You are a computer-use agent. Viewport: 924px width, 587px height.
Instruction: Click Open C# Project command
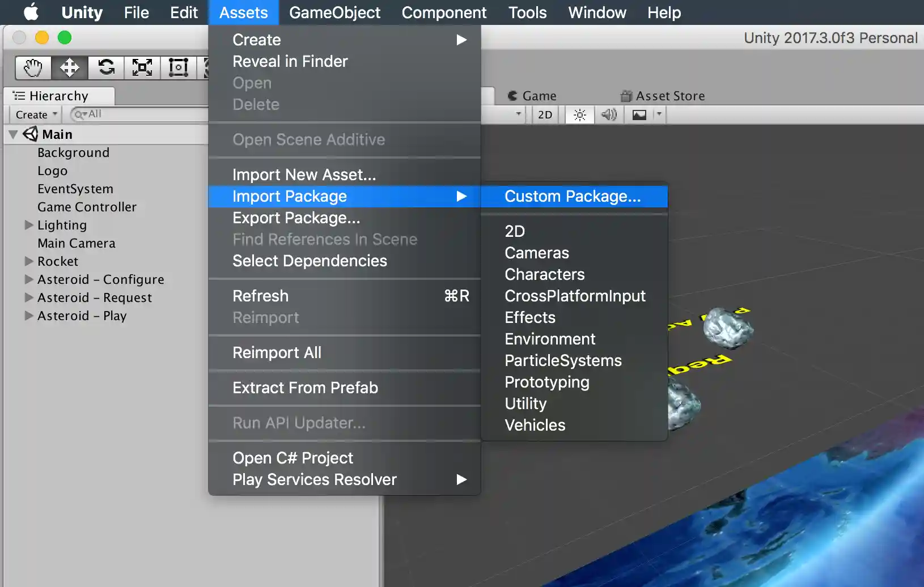(293, 458)
